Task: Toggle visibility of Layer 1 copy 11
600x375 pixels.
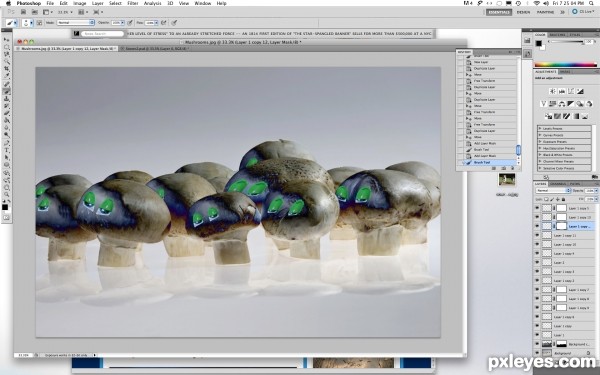Action: [537, 235]
